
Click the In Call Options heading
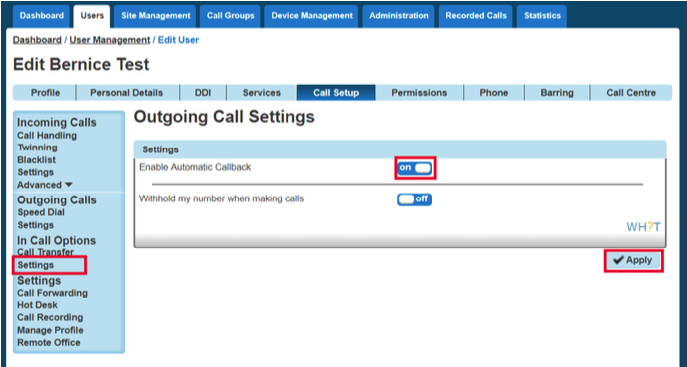56,240
